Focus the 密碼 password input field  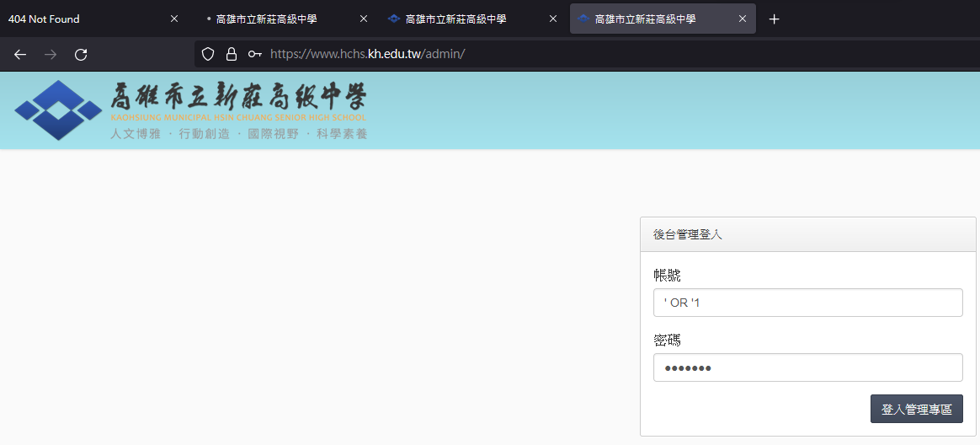(x=807, y=367)
